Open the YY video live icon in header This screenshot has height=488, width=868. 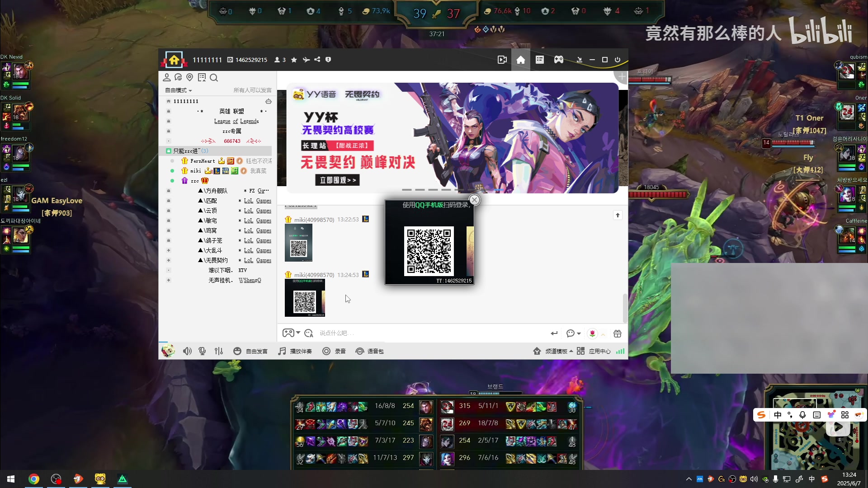502,60
